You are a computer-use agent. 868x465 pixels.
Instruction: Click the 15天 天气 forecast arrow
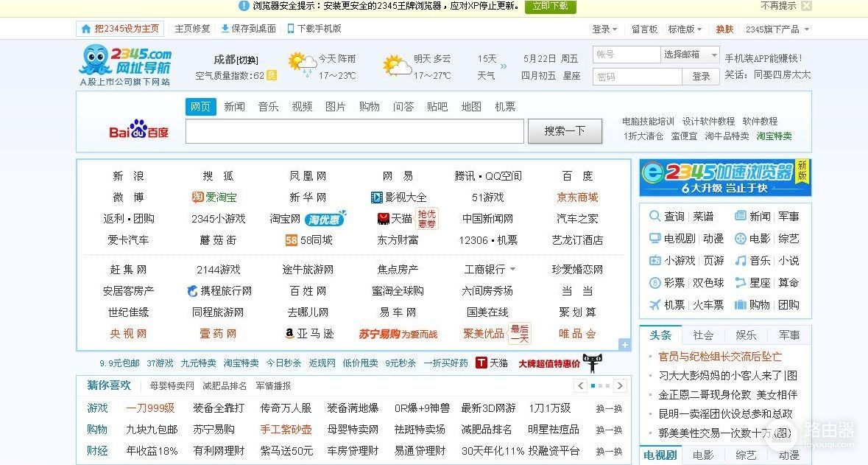point(503,66)
